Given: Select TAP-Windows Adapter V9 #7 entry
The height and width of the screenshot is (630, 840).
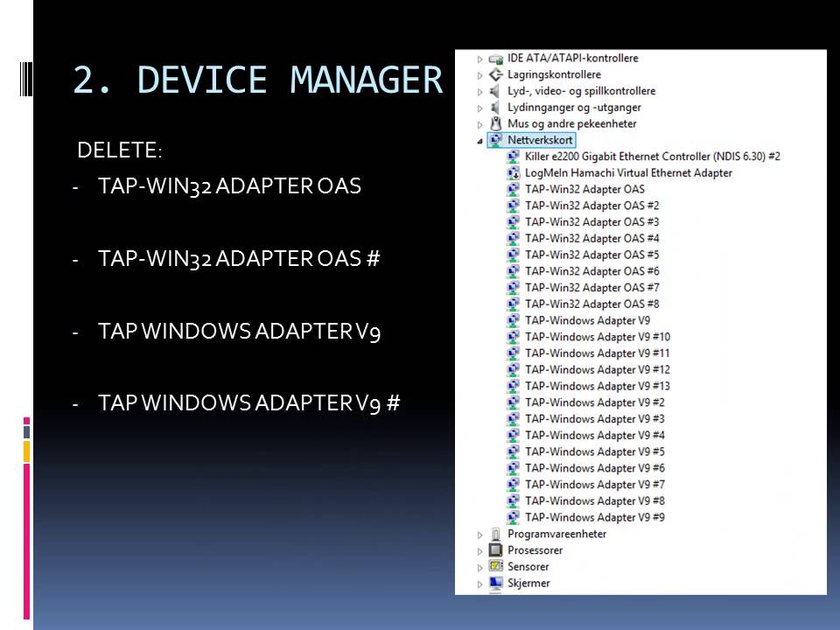Looking at the screenshot, I should click(595, 484).
